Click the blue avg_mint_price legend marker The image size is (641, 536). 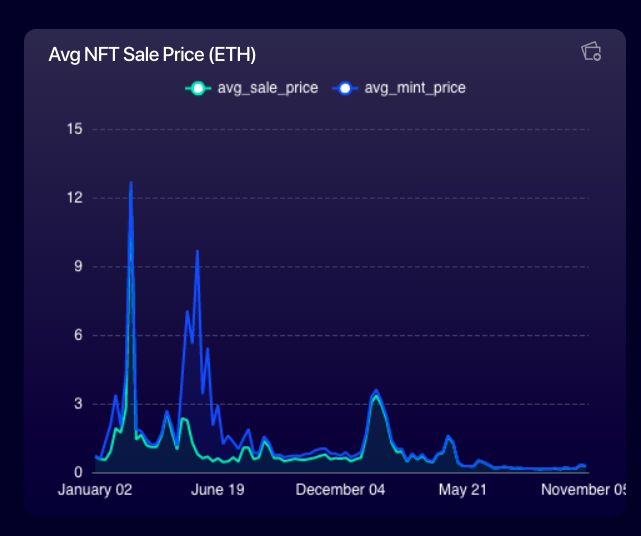pyautogui.click(x=345, y=88)
